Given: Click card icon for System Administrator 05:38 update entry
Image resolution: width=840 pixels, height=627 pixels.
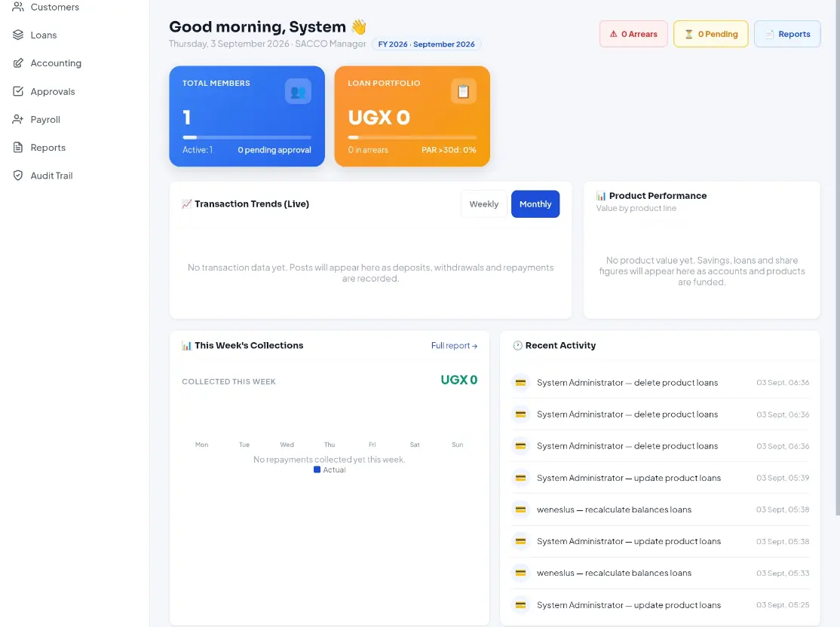Looking at the screenshot, I should [520, 541].
